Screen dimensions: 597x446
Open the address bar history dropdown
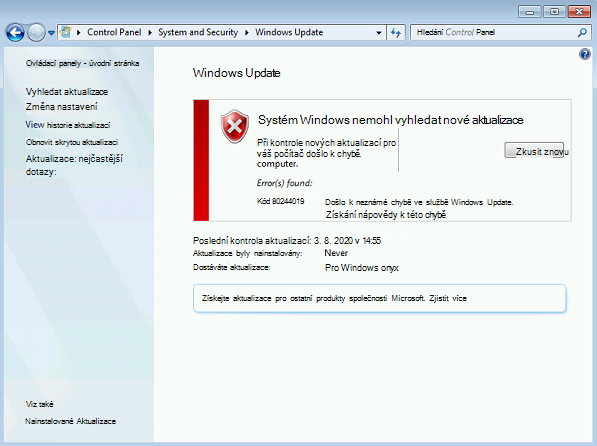(x=378, y=33)
